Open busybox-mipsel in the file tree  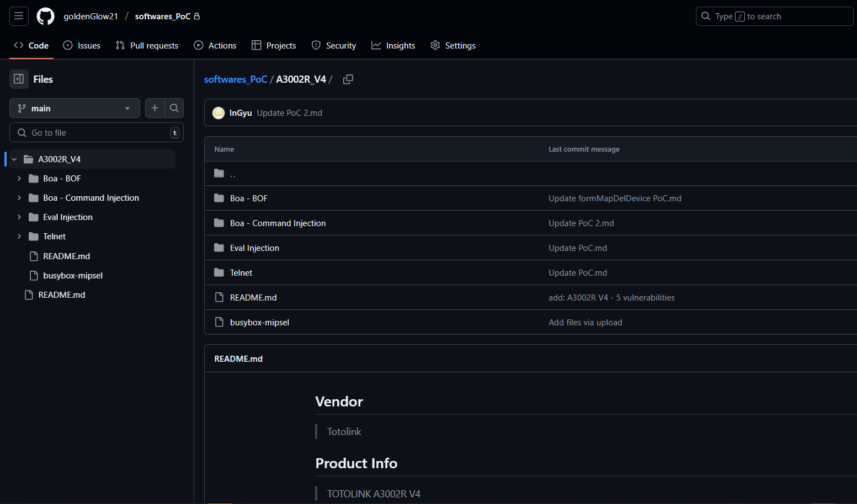coord(73,276)
